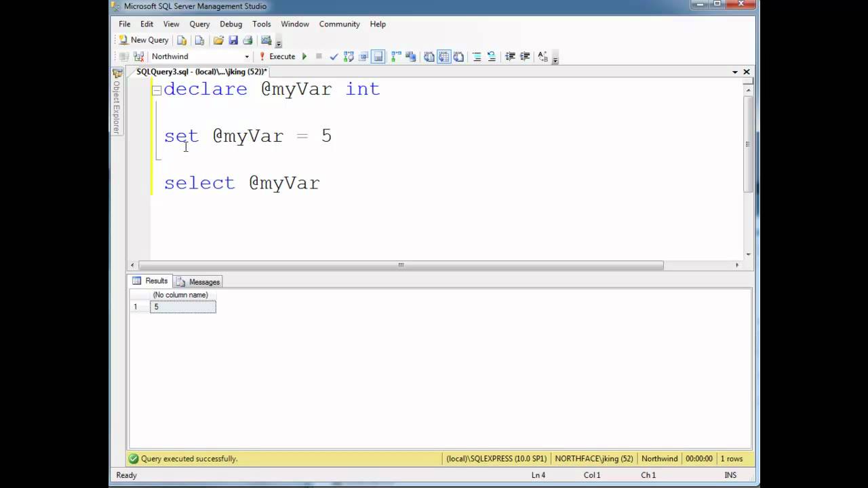Open the active files dropdown arrow
Viewport: 868px width, 488px height.
735,72
